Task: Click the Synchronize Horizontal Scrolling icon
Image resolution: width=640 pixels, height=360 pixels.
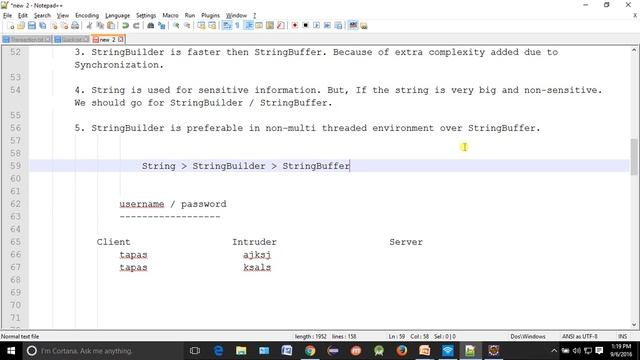Action: [212, 26]
